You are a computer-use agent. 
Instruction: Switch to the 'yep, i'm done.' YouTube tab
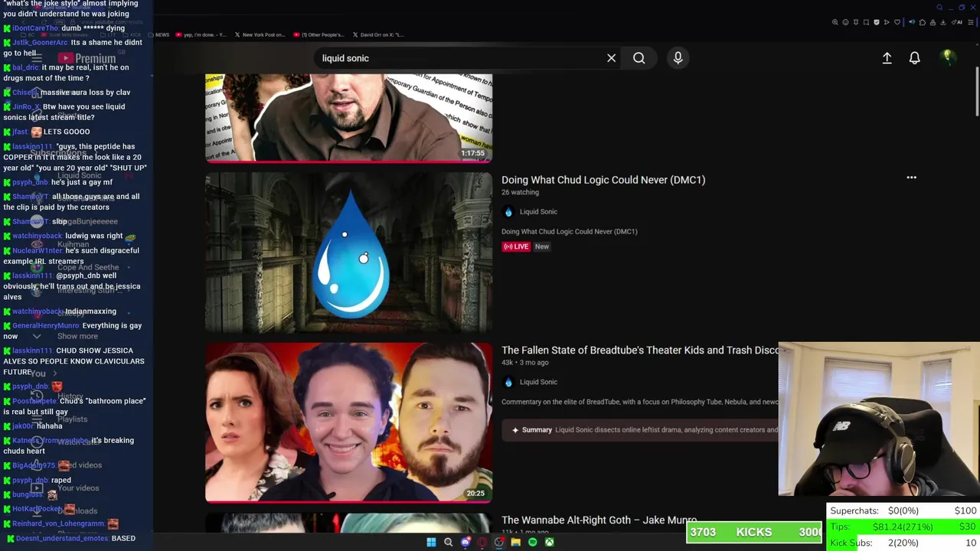[x=201, y=34]
